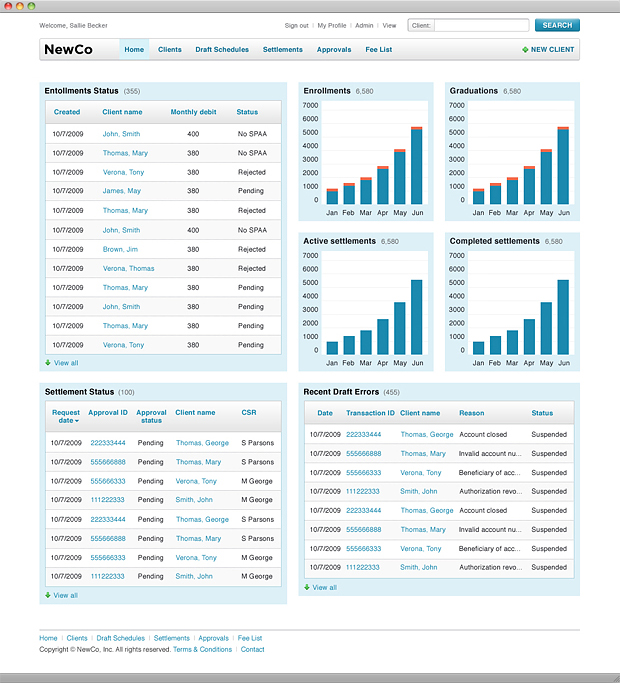Click green arrow beside Settlement Status View all
Viewport: 620px width, 683px height.
click(48, 595)
